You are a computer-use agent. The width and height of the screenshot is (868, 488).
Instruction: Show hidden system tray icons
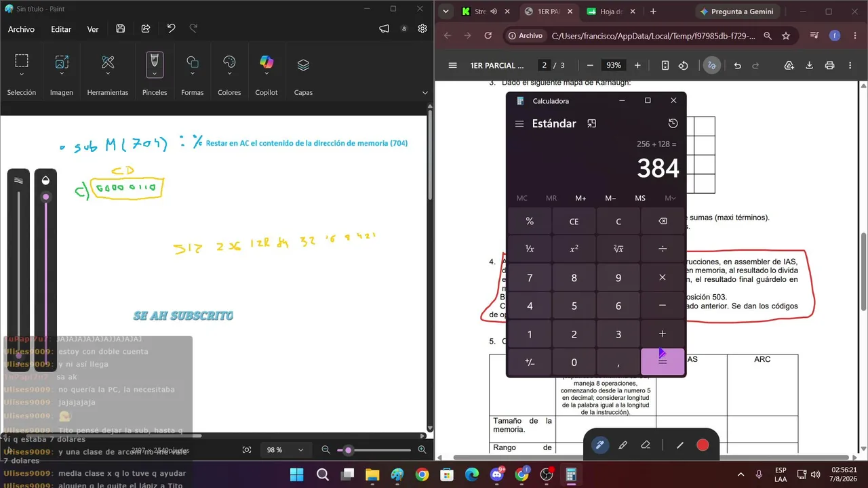(x=741, y=474)
